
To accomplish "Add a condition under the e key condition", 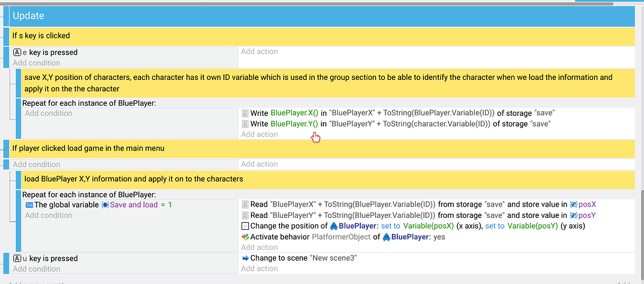I will [36, 63].
